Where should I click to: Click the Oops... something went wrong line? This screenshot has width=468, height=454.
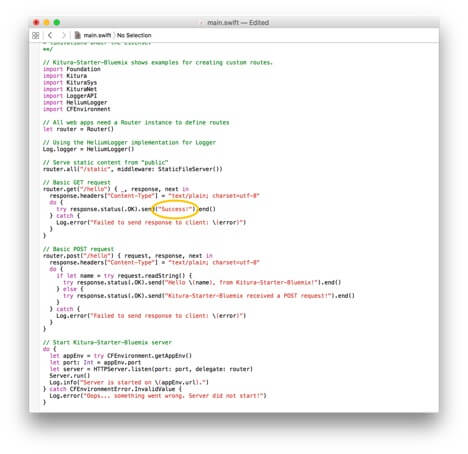click(158, 396)
